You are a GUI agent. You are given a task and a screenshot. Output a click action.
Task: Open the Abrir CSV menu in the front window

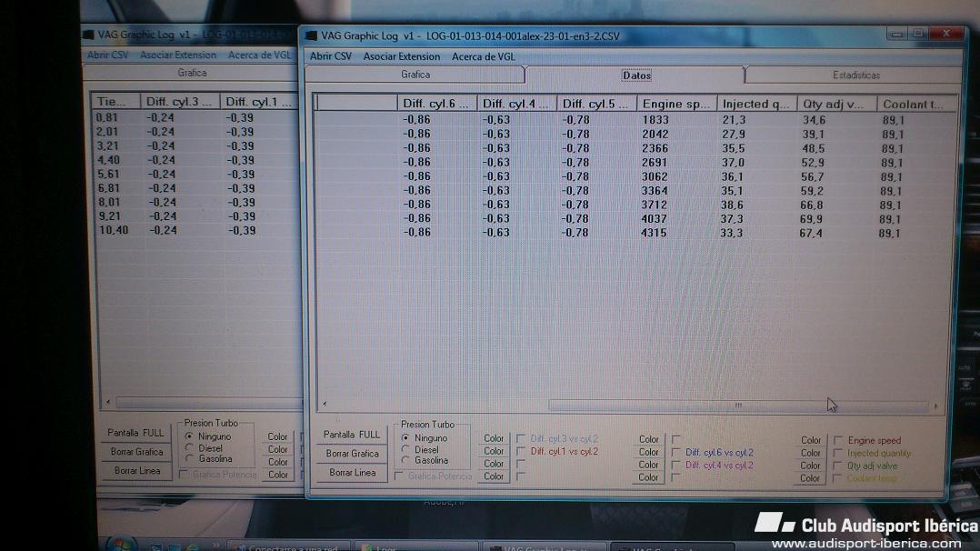(331, 56)
